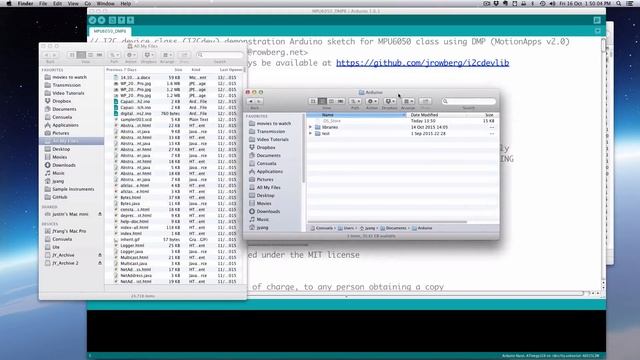Select the .DS_Store file row
The image size is (640, 360).
pyautogui.click(x=402, y=121)
